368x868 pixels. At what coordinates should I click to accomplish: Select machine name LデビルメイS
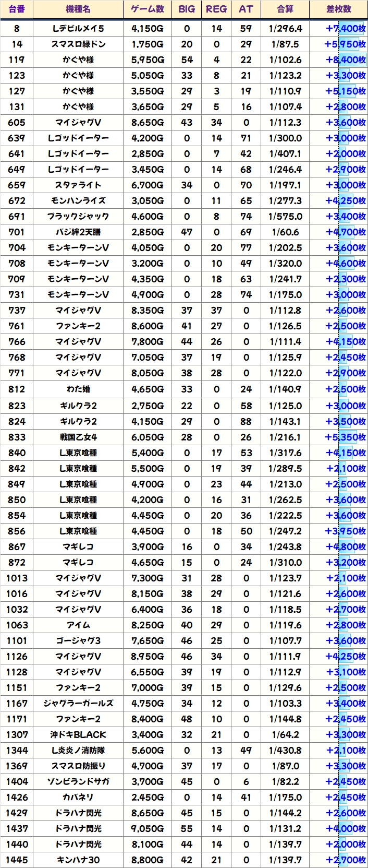pyautogui.click(x=78, y=28)
